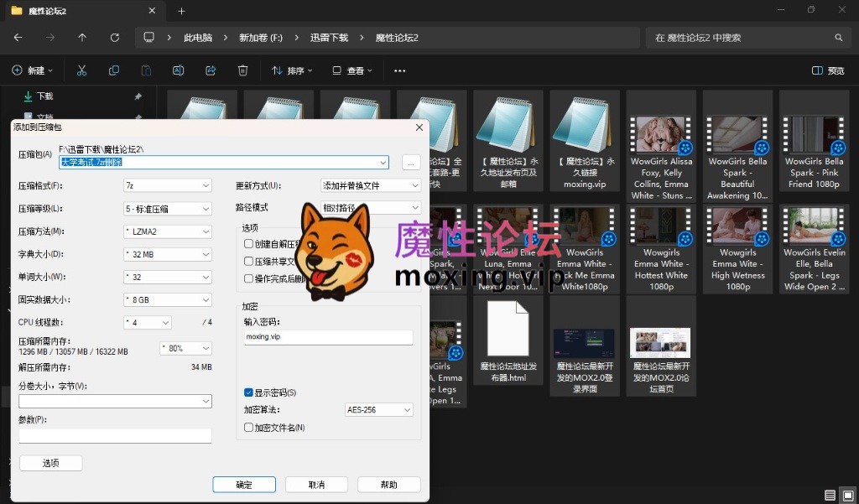Click the 帮助 button
This screenshot has width=859, height=504.
point(389,485)
